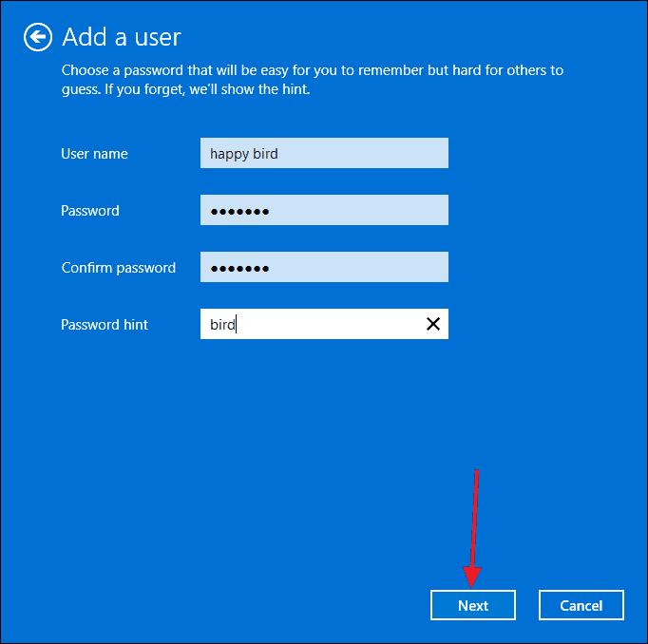Cancel adding the user
Image resolution: width=648 pixels, height=644 pixels.
[581, 605]
